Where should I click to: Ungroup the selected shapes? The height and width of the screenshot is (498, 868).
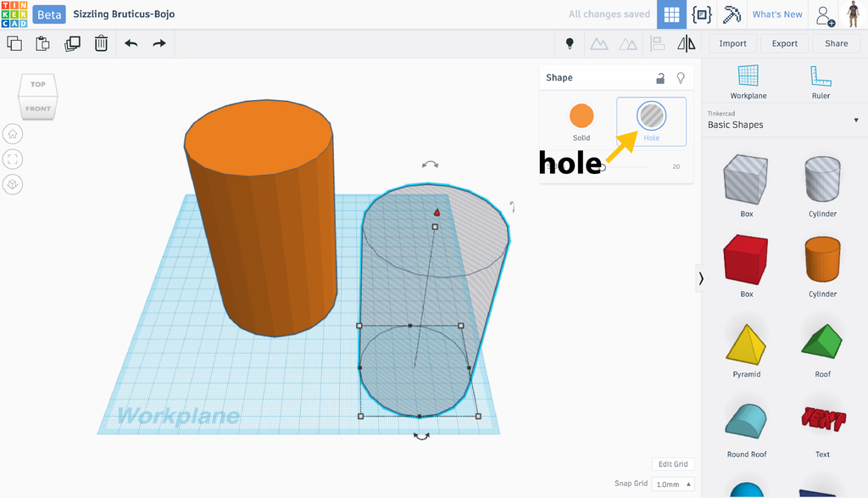point(628,43)
